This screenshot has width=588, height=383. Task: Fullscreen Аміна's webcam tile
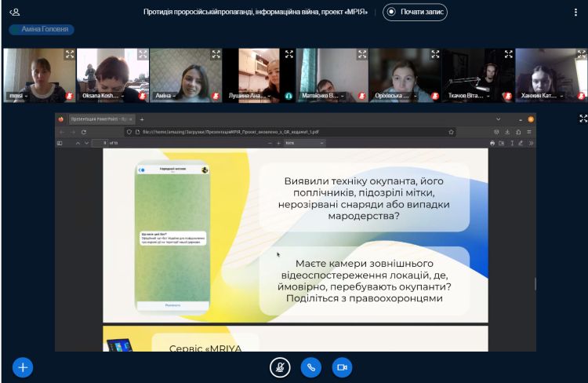point(216,54)
